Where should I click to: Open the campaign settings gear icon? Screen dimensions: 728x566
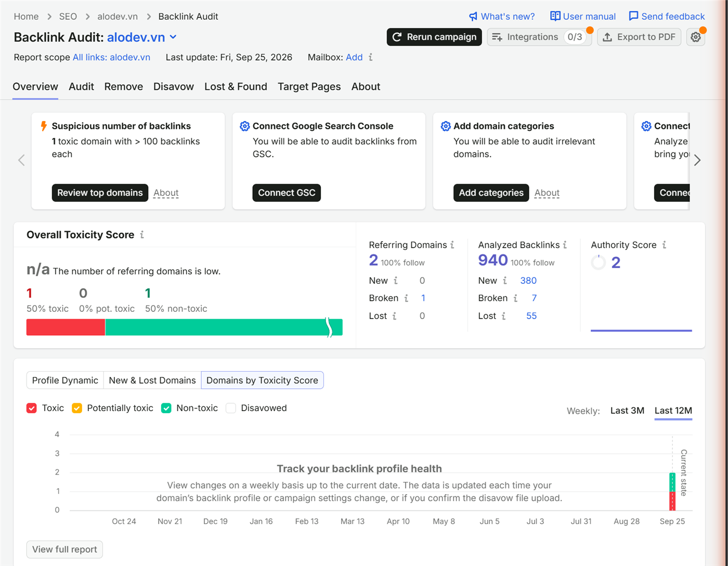coord(696,37)
